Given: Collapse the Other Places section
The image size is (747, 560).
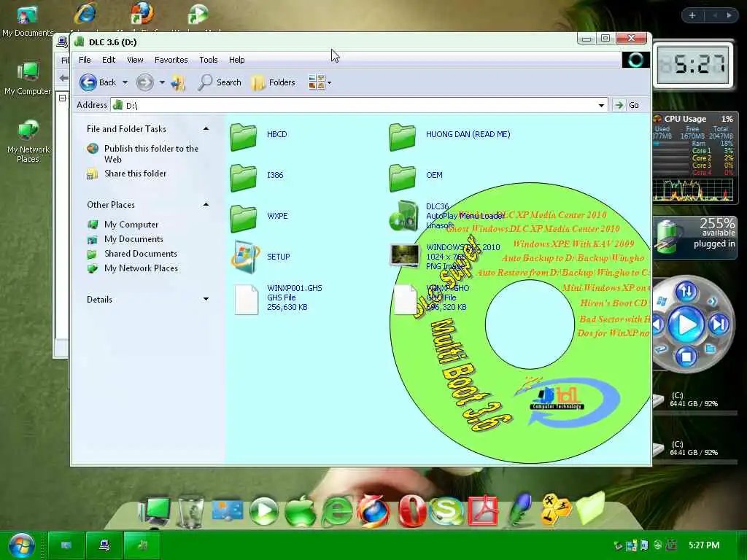Looking at the screenshot, I should point(206,205).
